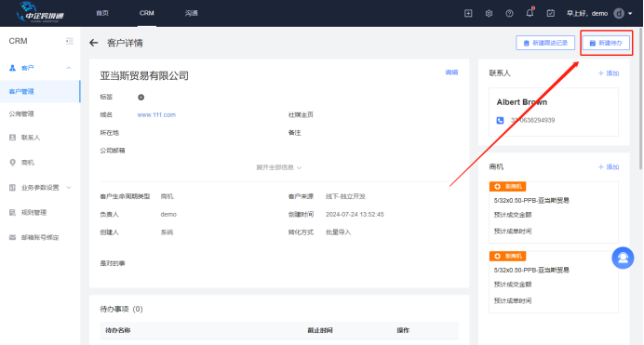The image size is (644, 345).
Task: Click the 截止时间 column header
Action: [320, 330]
